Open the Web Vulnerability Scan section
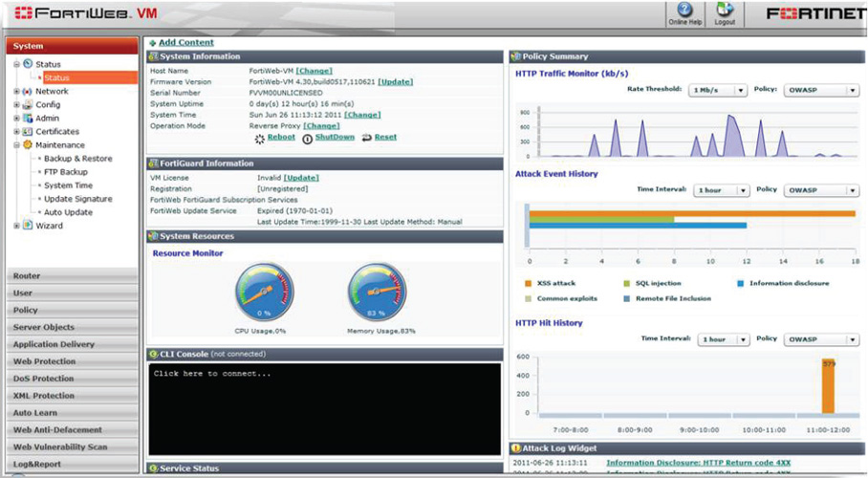Image resolution: width=868 pixels, height=478 pixels. (72, 447)
